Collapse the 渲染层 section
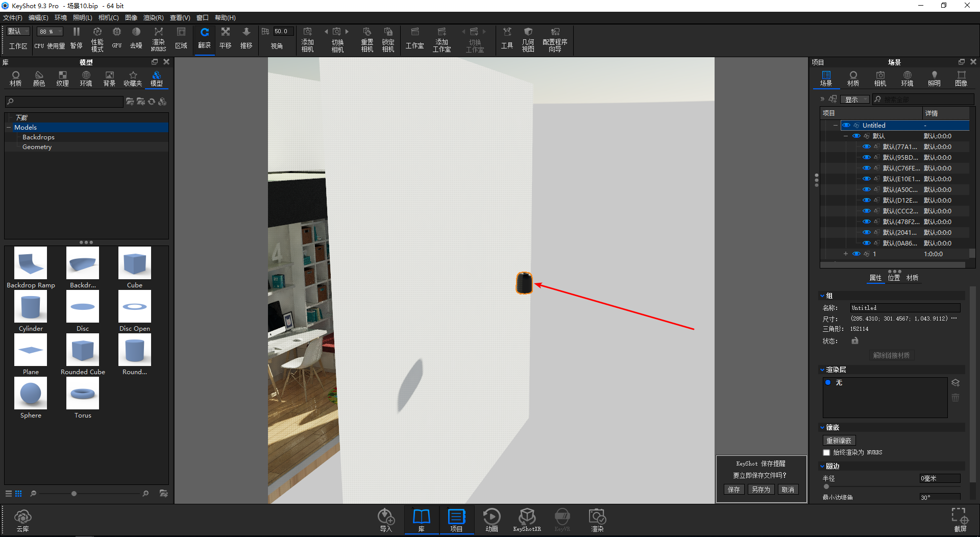The width and height of the screenshot is (980, 537). point(822,370)
